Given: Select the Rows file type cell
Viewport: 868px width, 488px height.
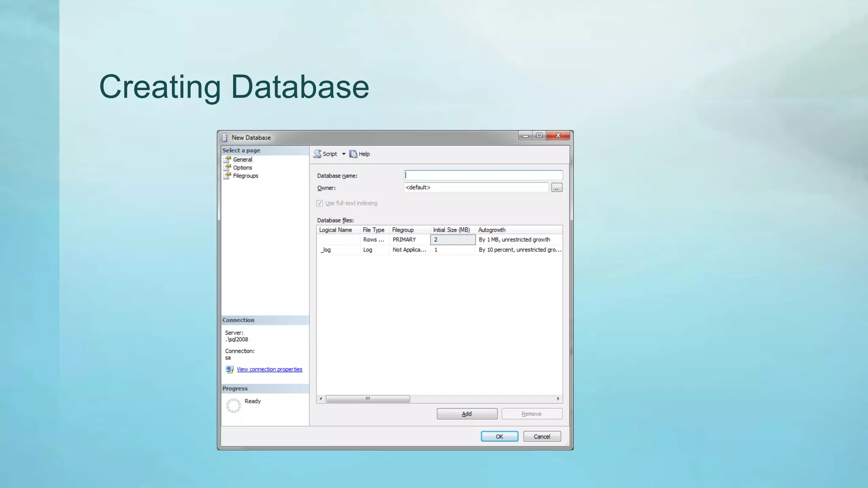Looking at the screenshot, I should pos(375,240).
